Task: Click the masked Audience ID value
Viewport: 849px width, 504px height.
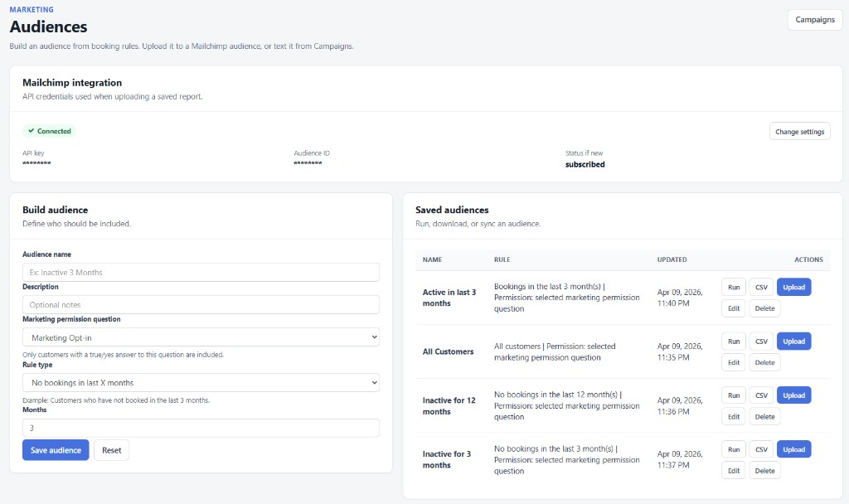Action: tap(308, 163)
